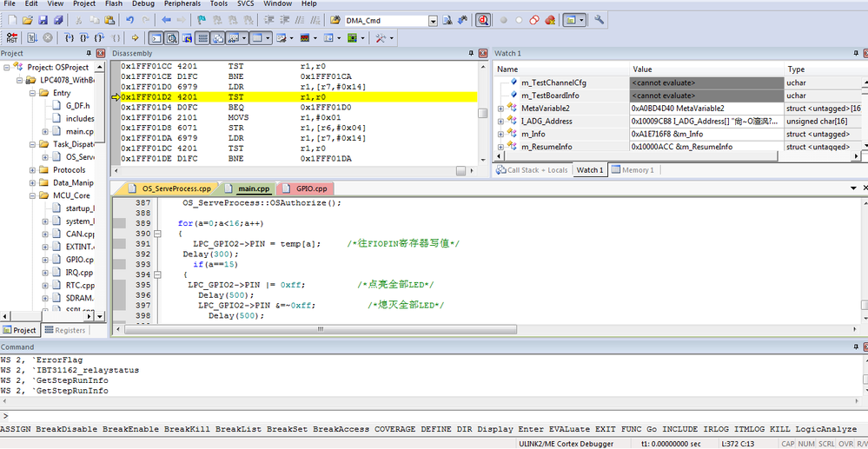Viewport: 868px width, 449px height.
Task: Click the GPIO.cpp tab's file icon
Action: [286, 188]
